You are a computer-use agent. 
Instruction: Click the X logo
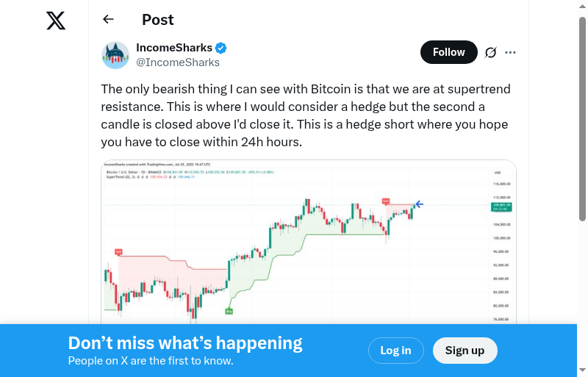56,21
